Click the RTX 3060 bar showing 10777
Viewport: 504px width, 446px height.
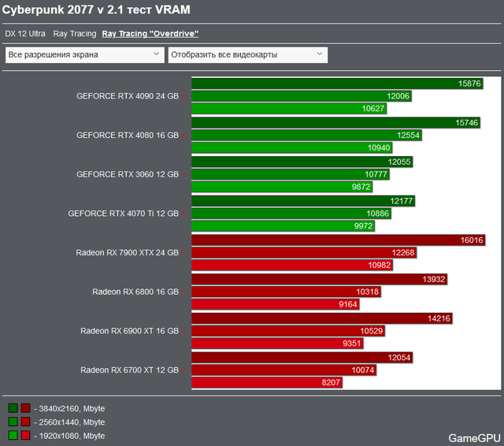coord(291,175)
